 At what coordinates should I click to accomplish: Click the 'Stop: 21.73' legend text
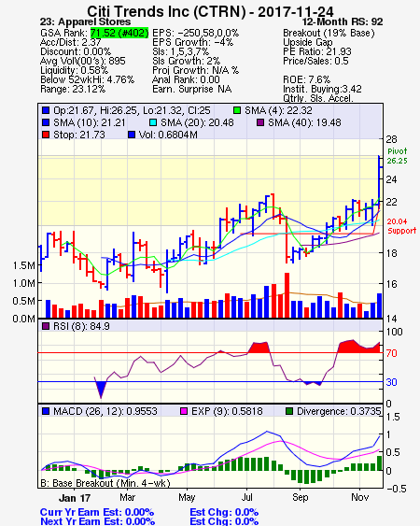click(79, 135)
